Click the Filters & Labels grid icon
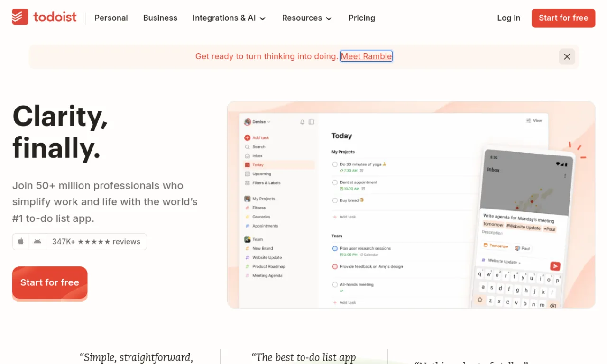The width and height of the screenshot is (607, 364). tap(247, 183)
